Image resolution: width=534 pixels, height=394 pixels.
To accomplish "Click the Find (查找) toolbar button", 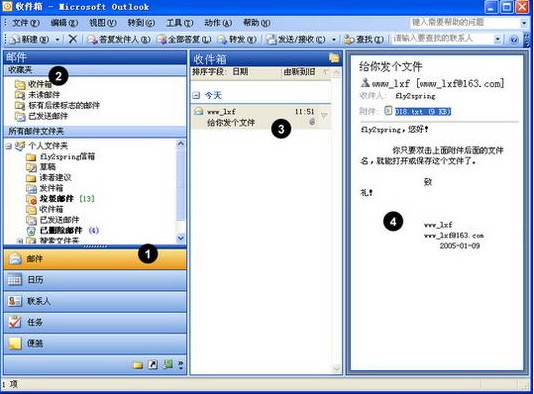I will click(363, 40).
